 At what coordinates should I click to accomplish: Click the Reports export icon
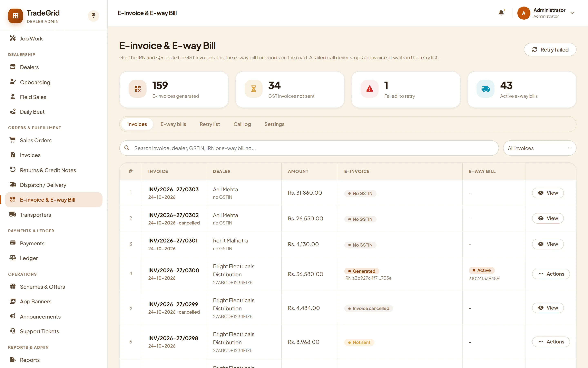13,359
